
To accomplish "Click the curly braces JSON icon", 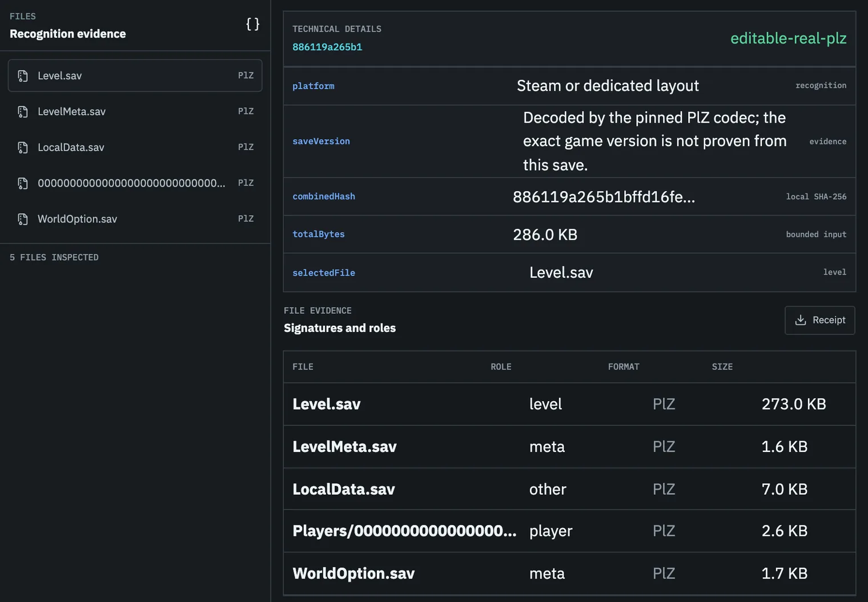I will point(252,24).
